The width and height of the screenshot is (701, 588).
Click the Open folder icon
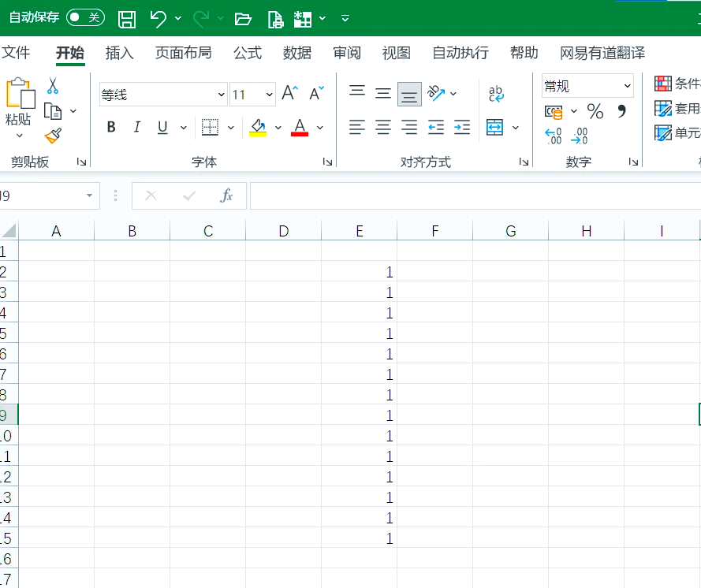tap(243, 19)
